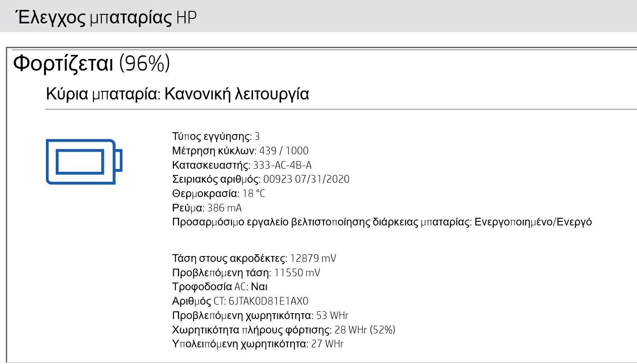637x364 pixels.
Task: Select the Προβλεπόμενη χωρητικότητα 53 WHr line
Action: (x=260, y=315)
